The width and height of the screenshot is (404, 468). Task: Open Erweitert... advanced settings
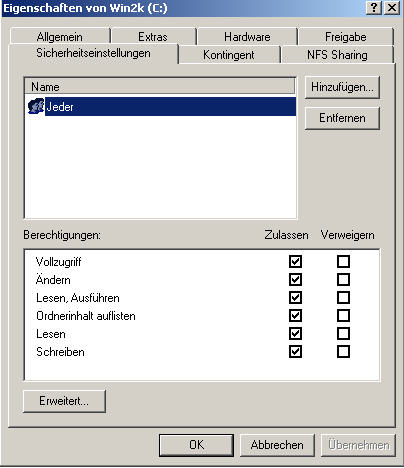tap(64, 401)
